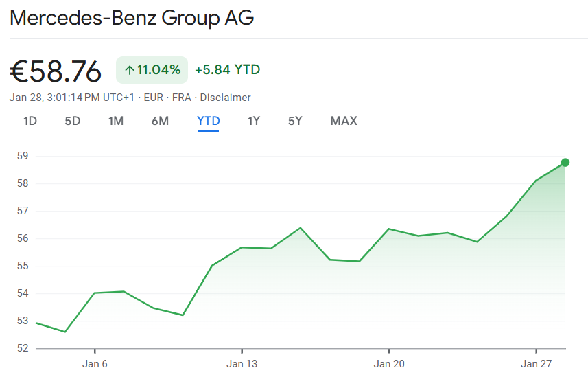The image size is (588, 377).
Task: Click the Jan 20 axis label
Action: (389, 364)
